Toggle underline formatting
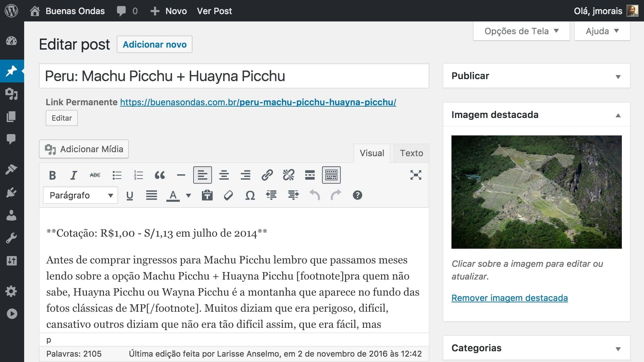The height and width of the screenshot is (362, 644). click(130, 195)
